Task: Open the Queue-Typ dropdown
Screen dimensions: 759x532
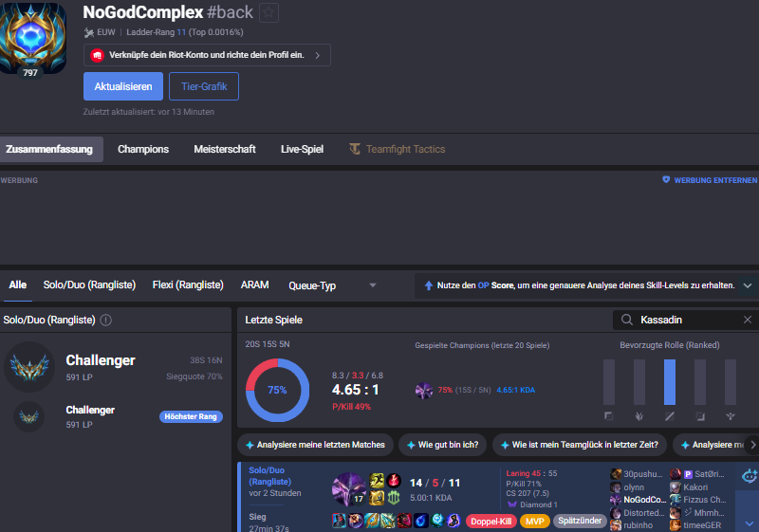Action: pos(332,285)
